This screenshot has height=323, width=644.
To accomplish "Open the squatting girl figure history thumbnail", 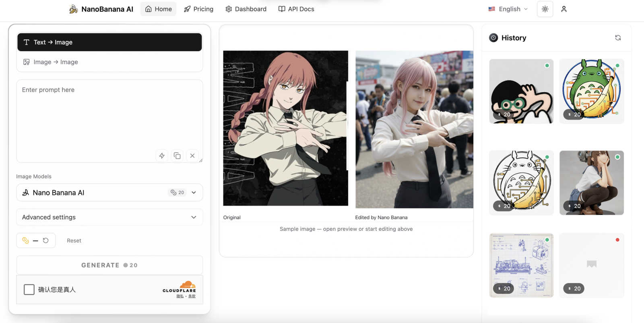I will coord(592,183).
